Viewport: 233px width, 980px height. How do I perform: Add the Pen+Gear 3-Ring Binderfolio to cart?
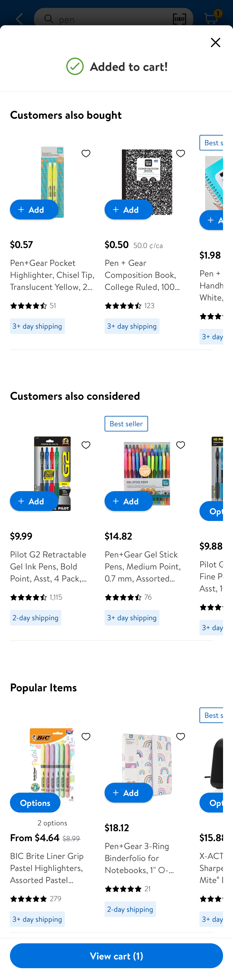point(128,792)
